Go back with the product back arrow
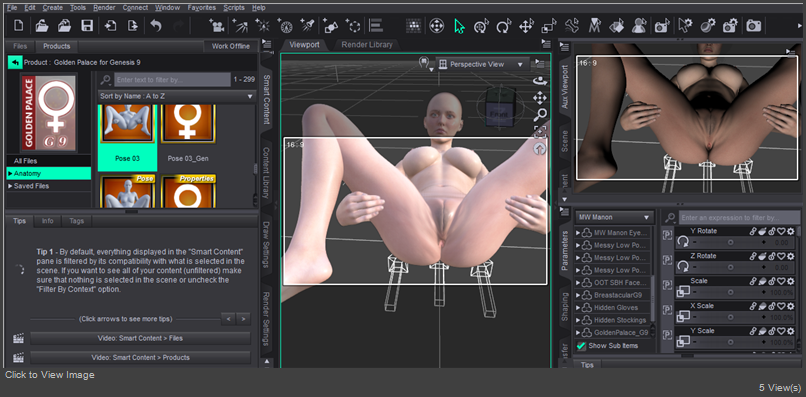The height and width of the screenshot is (397, 806). click(15, 62)
